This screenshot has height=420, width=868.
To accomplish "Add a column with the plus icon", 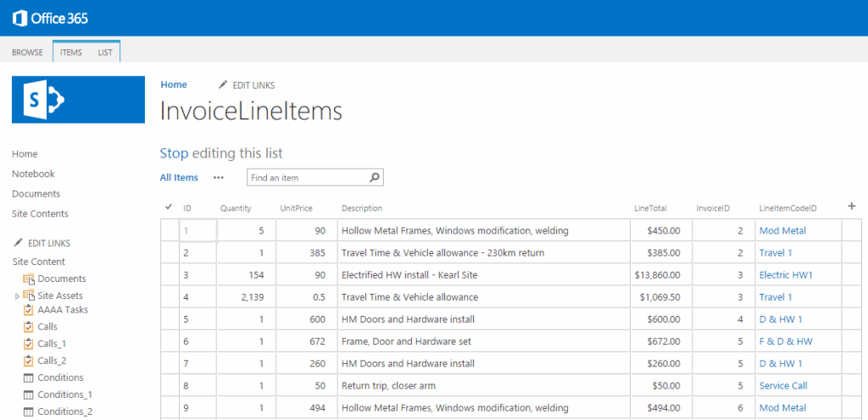I will pyautogui.click(x=852, y=206).
